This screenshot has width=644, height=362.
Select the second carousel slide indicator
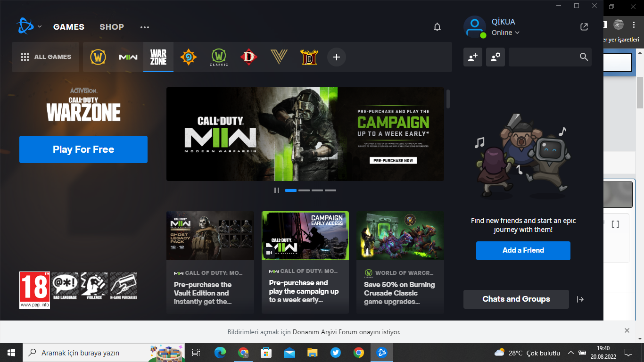click(x=304, y=190)
